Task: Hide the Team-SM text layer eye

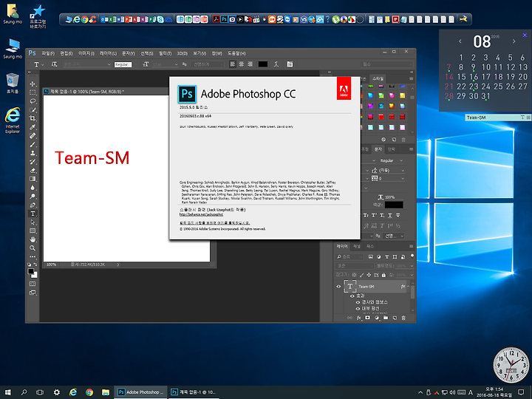Action: (338, 287)
